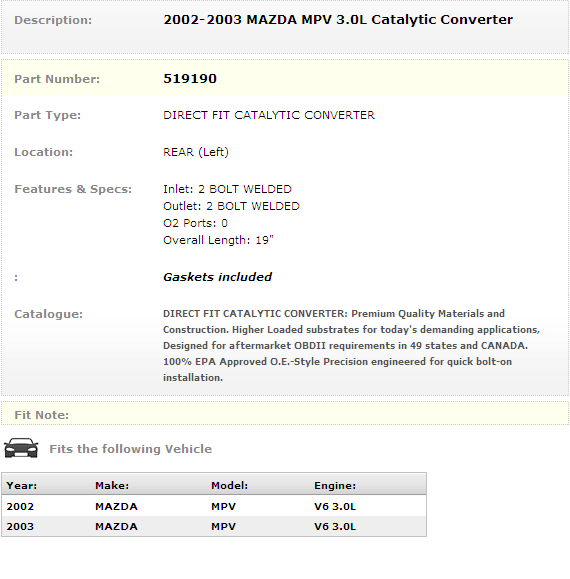This screenshot has height=579, width=570.
Task: Click the Fit Note label
Action: click(x=42, y=415)
